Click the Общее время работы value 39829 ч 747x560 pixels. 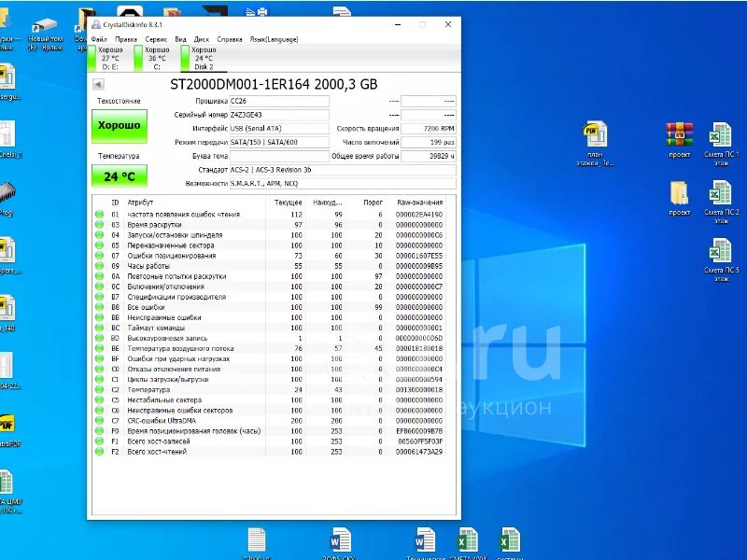click(429, 156)
